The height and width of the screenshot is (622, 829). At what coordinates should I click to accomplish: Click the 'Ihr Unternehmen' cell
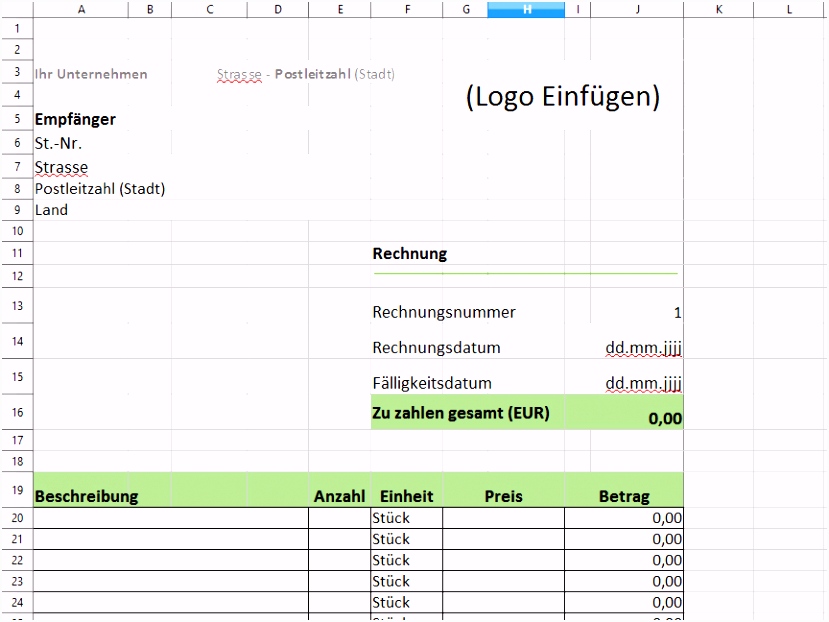click(x=91, y=74)
